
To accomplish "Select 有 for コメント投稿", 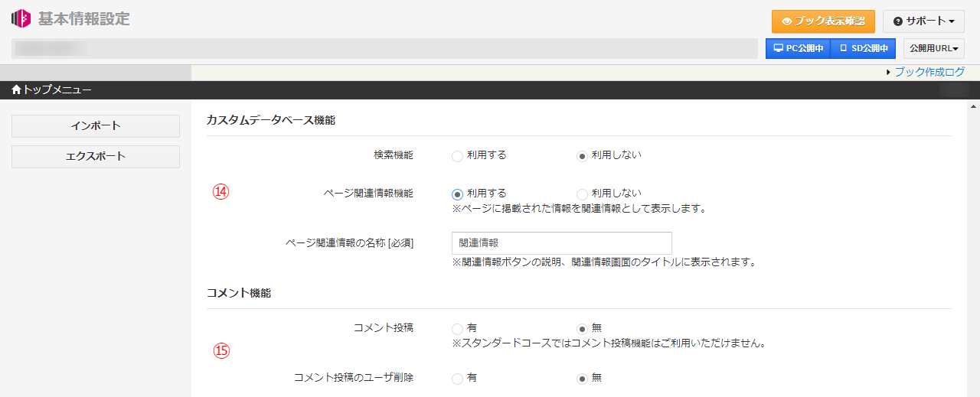I will pyautogui.click(x=457, y=329).
